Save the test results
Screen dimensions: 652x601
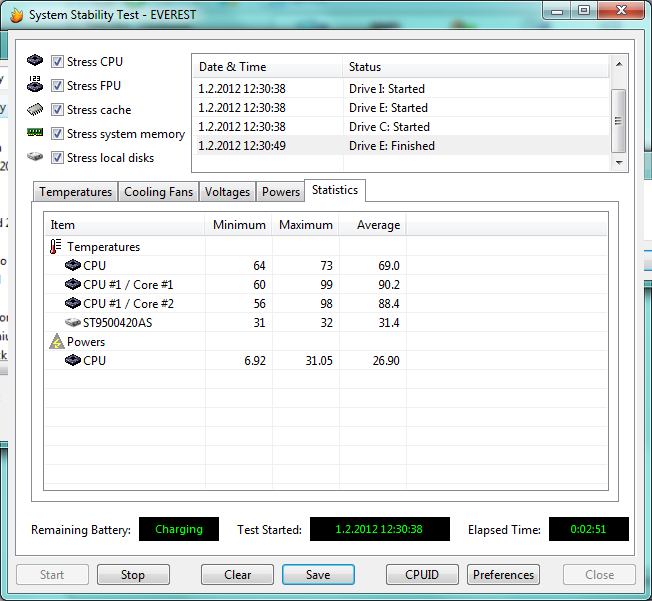[x=318, y=575]
